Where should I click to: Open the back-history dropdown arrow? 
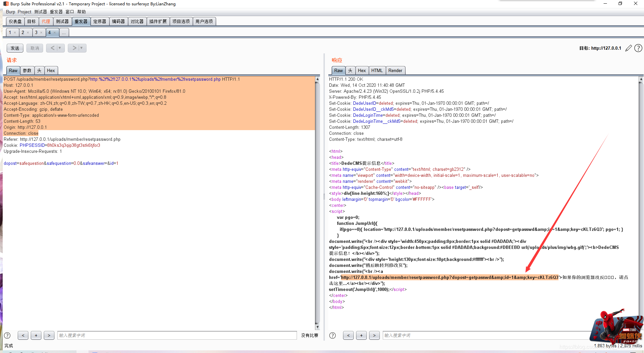60,48
